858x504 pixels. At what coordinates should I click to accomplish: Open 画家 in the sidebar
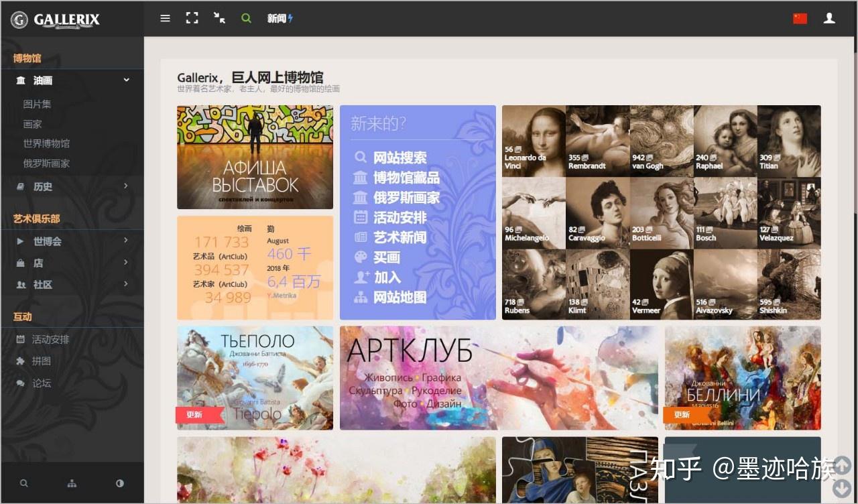[32, 124]
